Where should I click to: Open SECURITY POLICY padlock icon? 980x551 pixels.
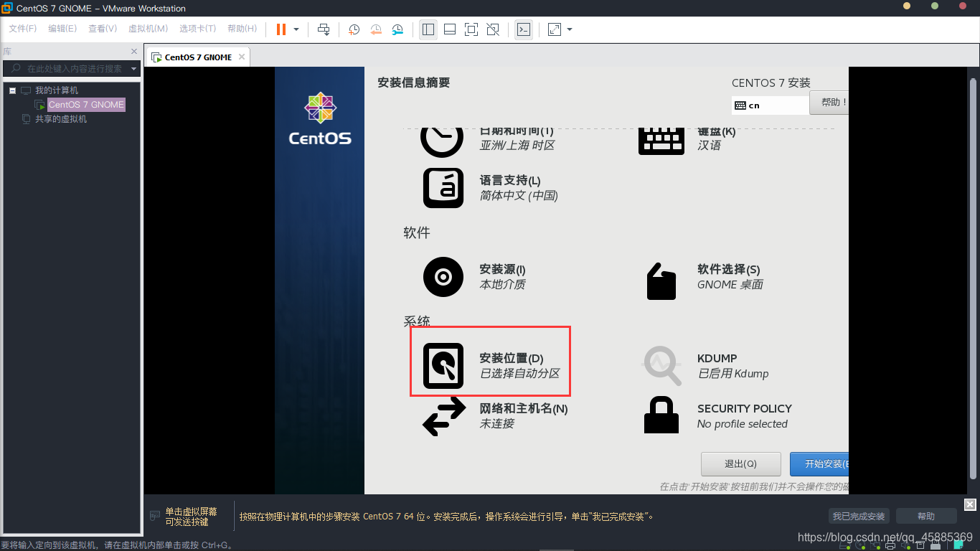coord(661,415)
